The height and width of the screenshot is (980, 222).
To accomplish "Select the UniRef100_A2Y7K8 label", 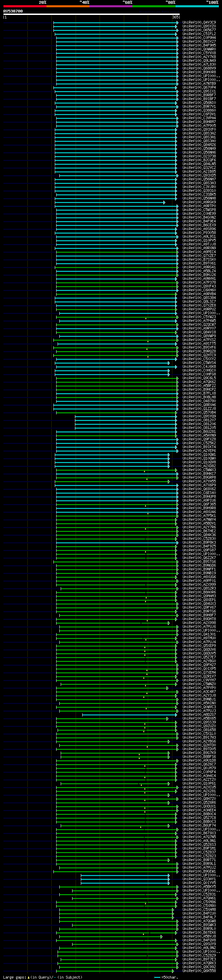I will click(x=199, y=57).
